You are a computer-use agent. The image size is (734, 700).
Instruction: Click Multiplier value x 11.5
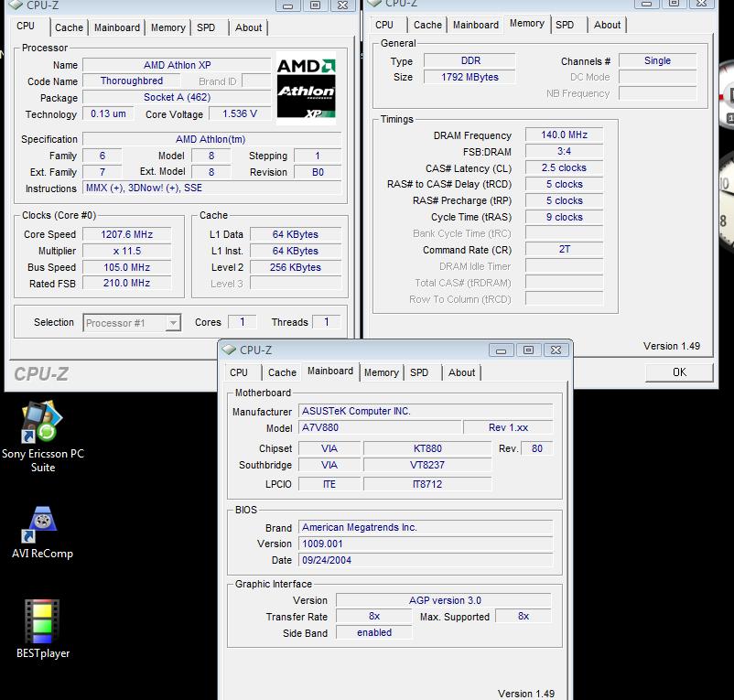(127, 251)
